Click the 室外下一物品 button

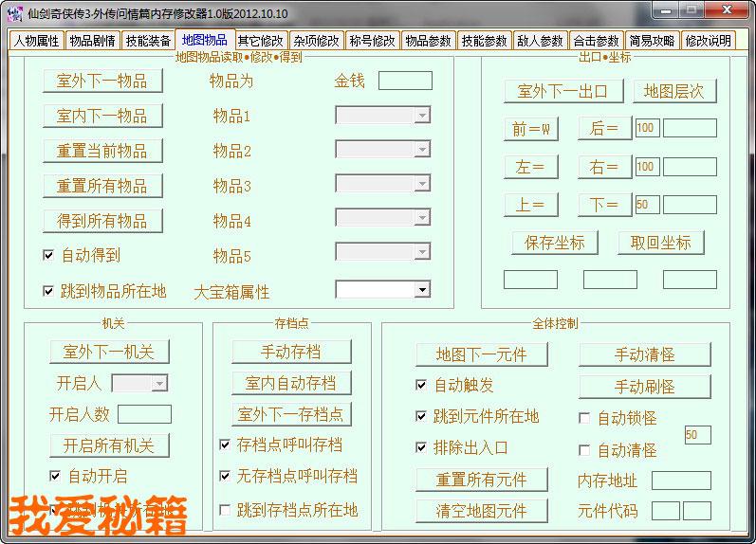[x=102, y=81]
